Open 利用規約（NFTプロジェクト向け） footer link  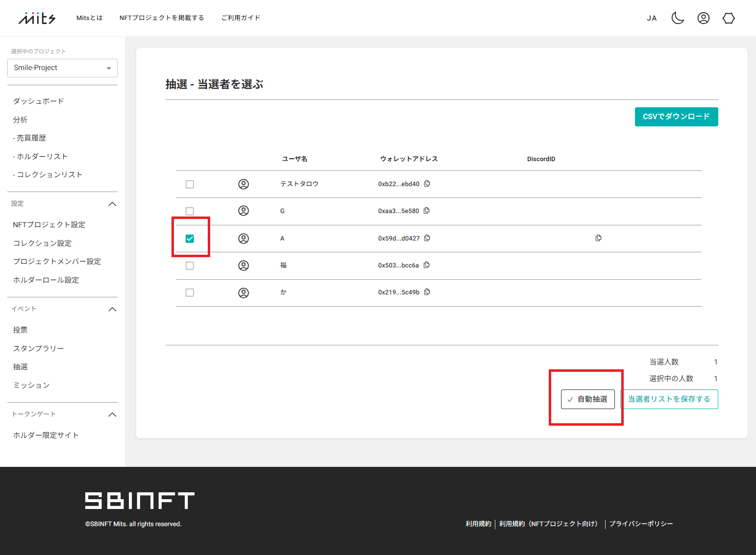click(550, 524)
